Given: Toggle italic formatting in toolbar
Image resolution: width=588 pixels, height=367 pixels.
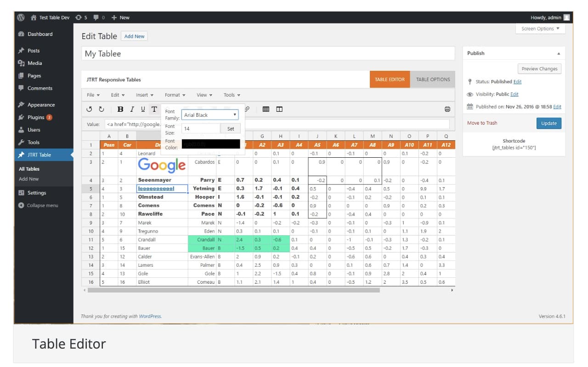Looking at the screenshot, I should tap(132, 109).
